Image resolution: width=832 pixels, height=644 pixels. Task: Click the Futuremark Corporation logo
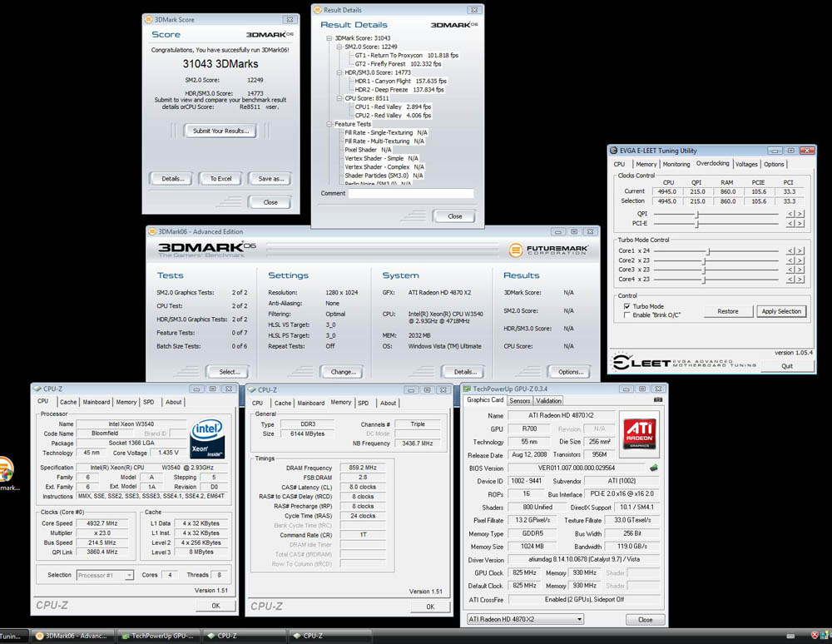click(548, 250)
